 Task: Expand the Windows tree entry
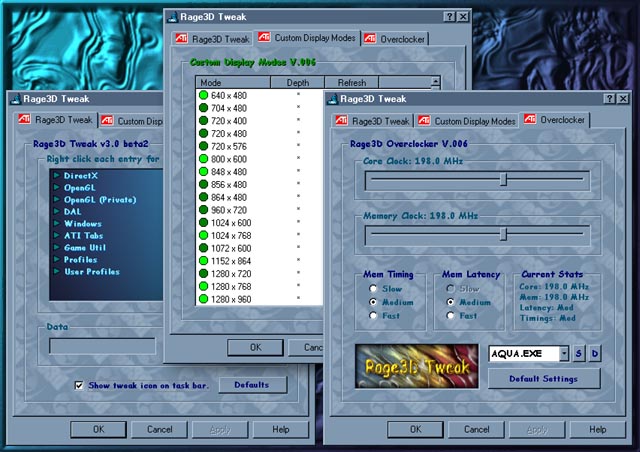pyautogui.click(x=57, y=223)
